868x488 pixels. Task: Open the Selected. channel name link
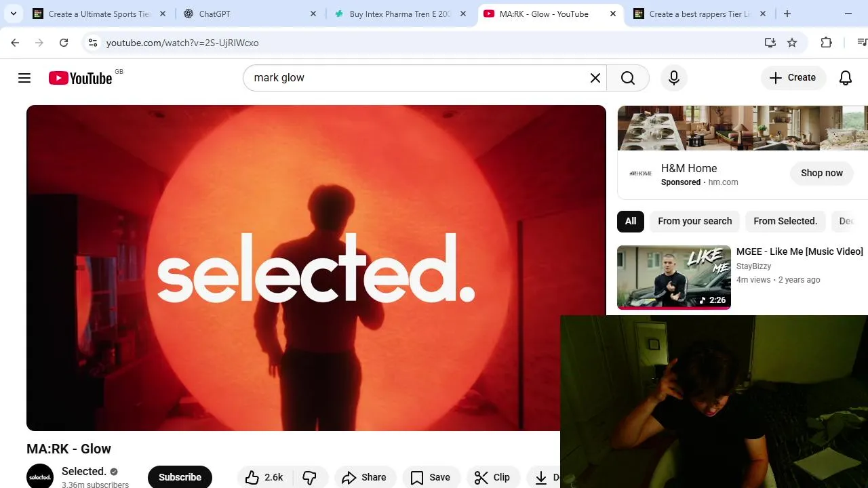click(84, 471)
